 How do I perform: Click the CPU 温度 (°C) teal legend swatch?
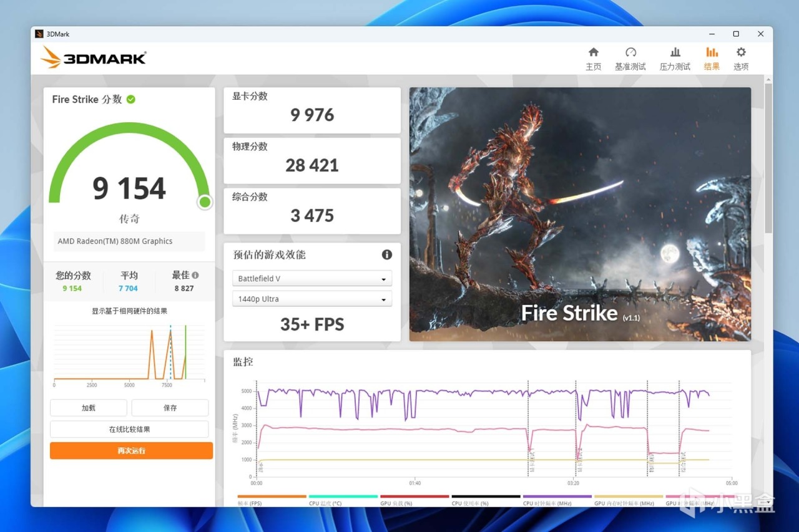[x=343, y=496]
